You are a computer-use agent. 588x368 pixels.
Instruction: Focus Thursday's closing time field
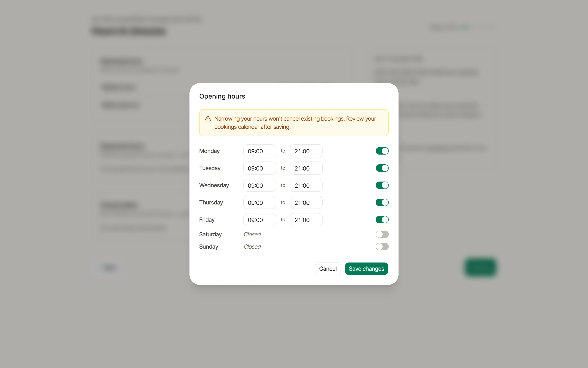coord(306,202)
